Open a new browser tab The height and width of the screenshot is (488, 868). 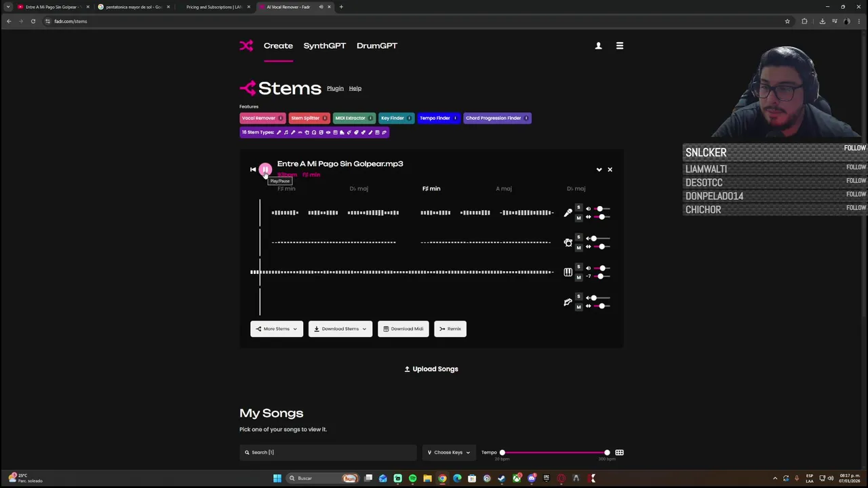point(341,7)
